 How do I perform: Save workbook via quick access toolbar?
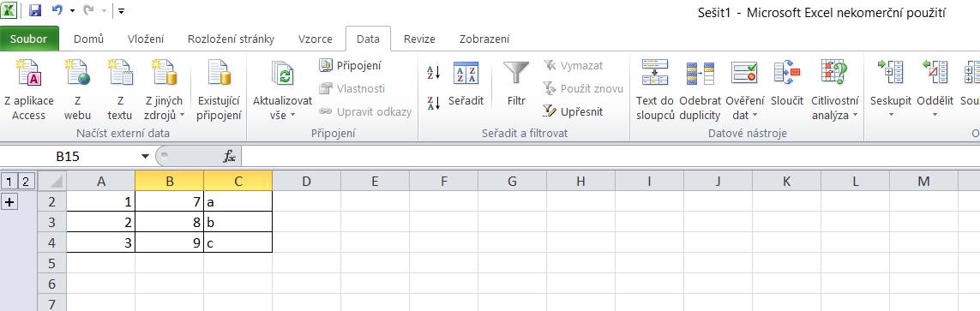click(35, 10)
